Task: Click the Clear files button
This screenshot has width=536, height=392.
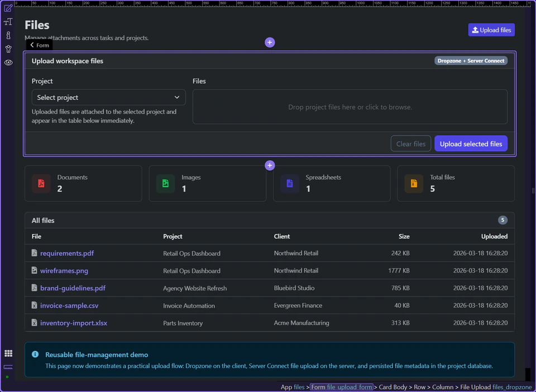Action: click(411, 144)
